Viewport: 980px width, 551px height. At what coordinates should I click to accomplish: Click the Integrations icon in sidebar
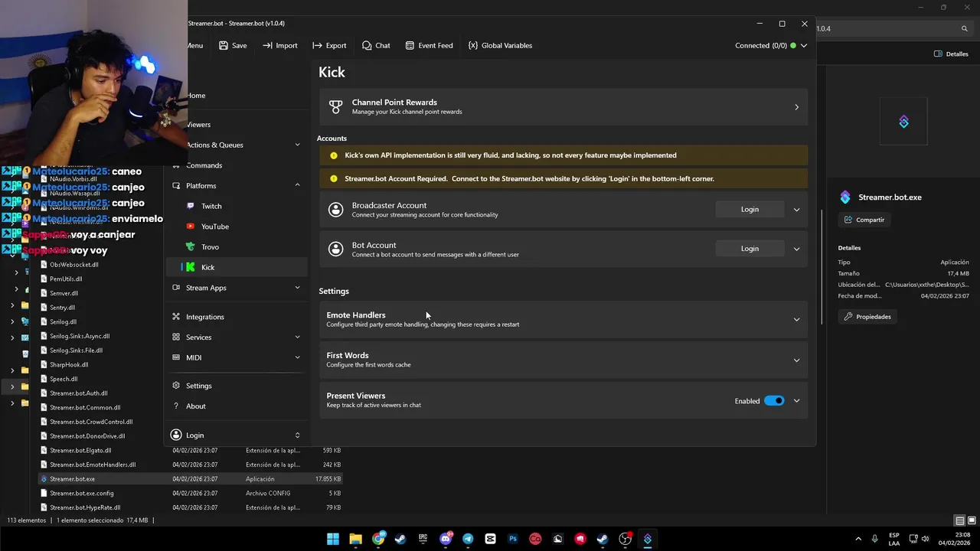(x=176, y=317)
